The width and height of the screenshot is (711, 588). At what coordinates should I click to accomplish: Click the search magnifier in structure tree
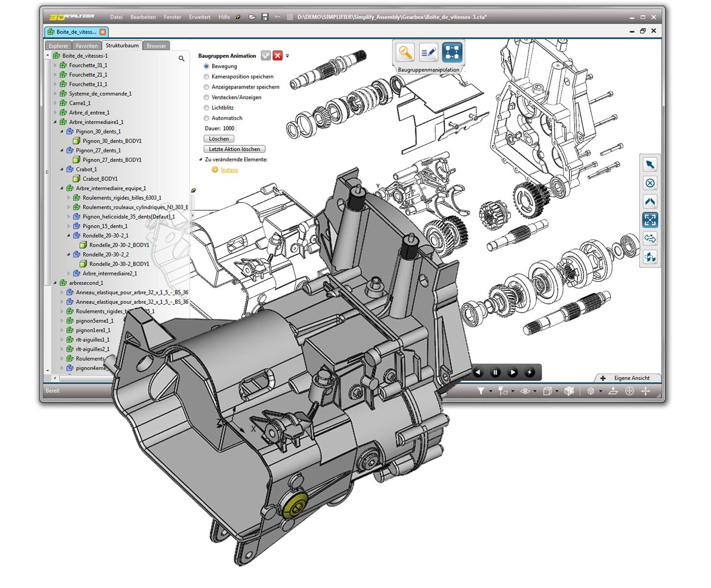[x=181, y=58]
